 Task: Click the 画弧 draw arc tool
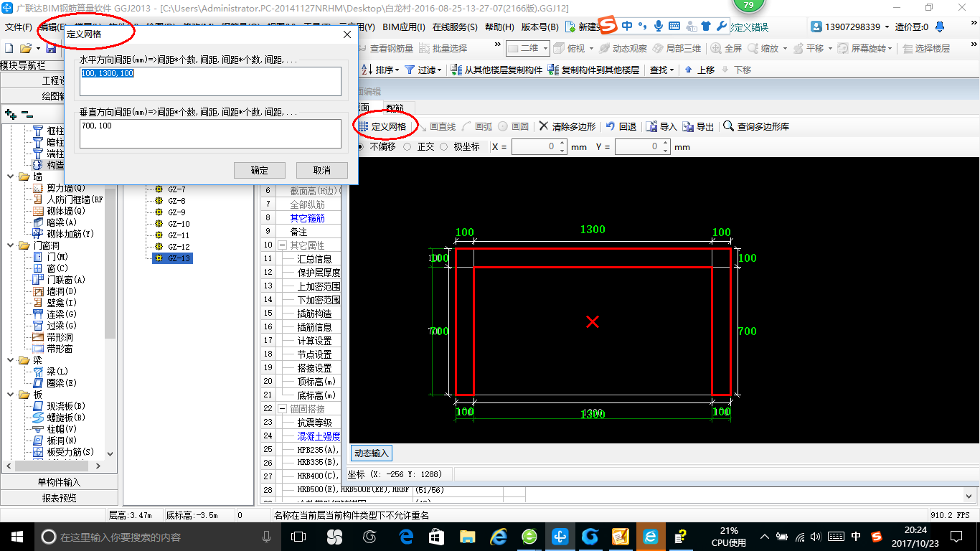[x=477, y=126]
